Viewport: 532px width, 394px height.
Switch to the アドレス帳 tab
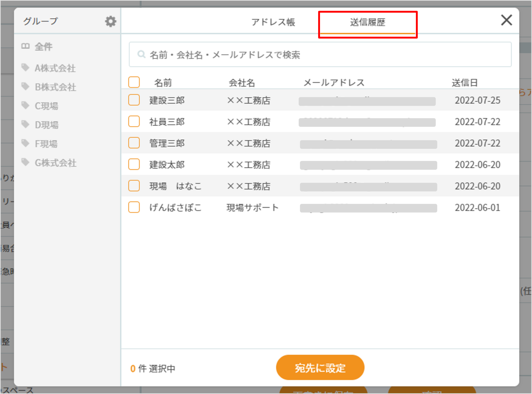coord(273,22)
